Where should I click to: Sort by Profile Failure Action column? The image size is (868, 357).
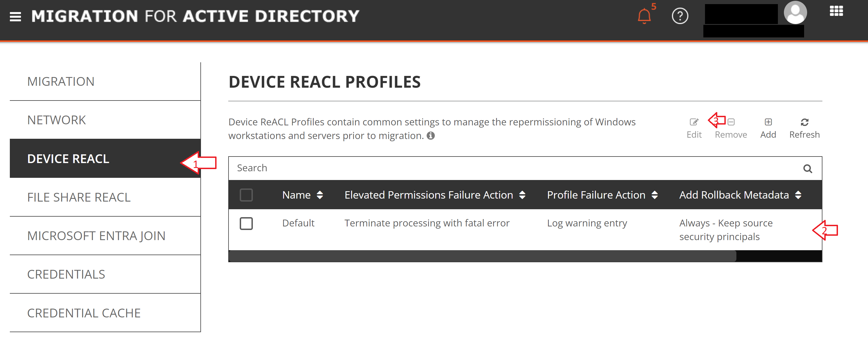tap(654, 194)
